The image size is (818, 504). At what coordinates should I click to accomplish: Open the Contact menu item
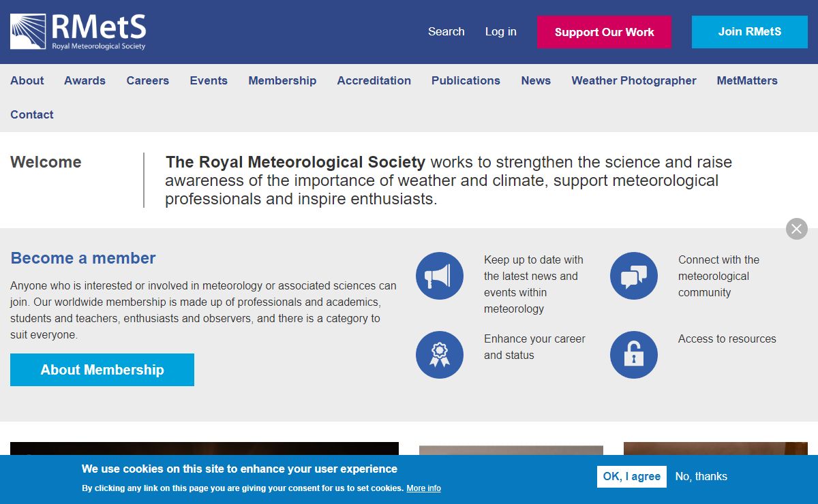(32, 114)
